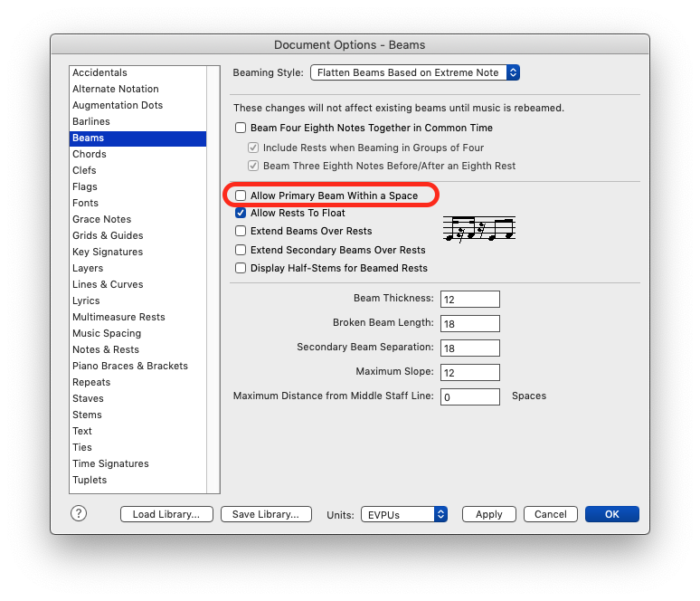Select Tuplets in the category list
This screenshot has width=700, height=601.
90,480
